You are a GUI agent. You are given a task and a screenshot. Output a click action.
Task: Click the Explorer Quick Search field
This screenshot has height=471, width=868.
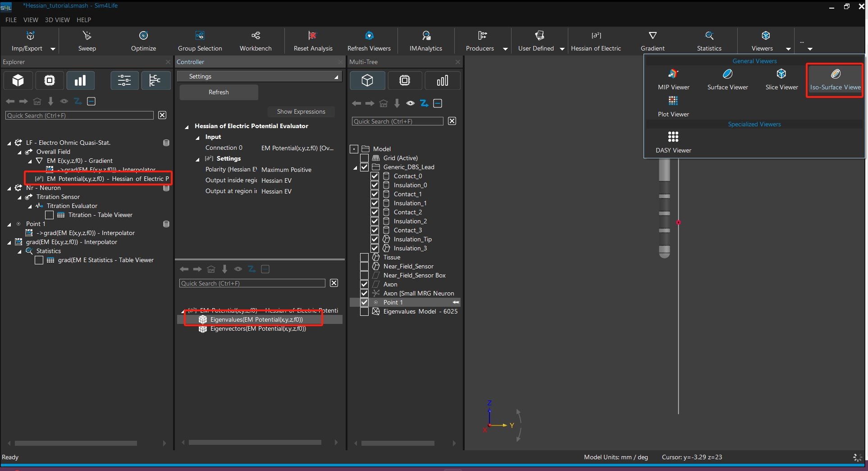coord(79,115)
